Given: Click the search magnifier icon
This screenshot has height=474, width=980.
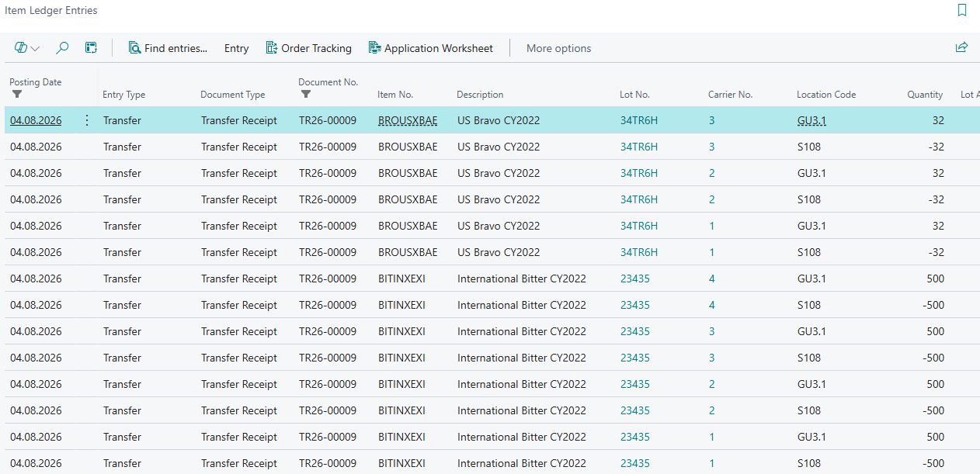Looking at the screenshot, I should click(x=62, y=48).
